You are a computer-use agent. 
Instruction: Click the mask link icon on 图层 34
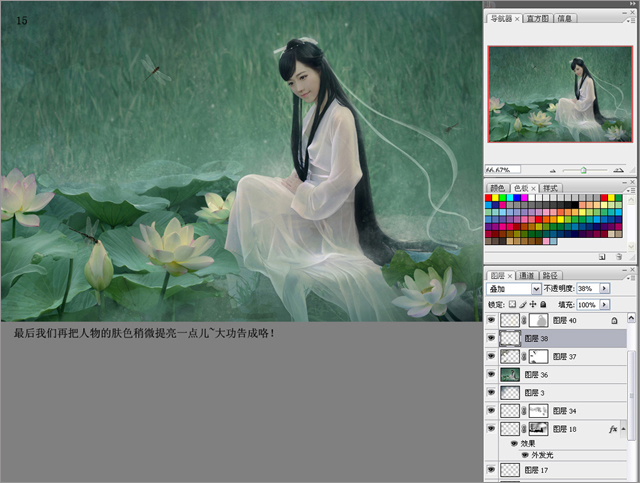[524, 411]
